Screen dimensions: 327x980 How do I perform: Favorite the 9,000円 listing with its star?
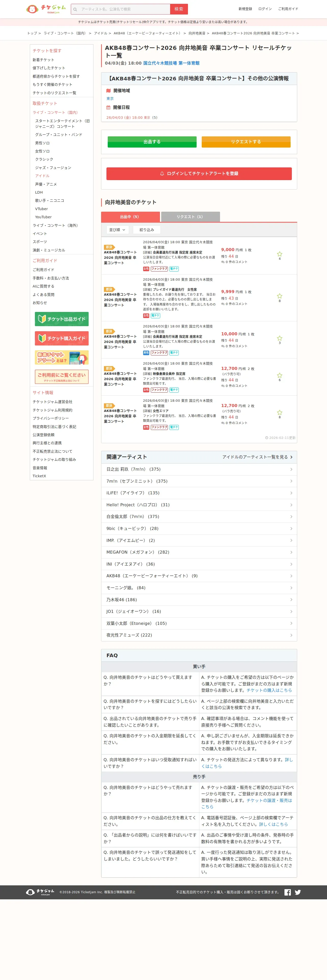click(279, 254)
